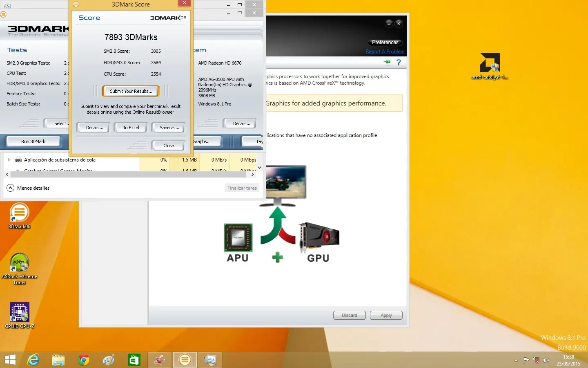Click 'Feature Tests:' in Tests list
The image size is (588, 368).
pos(21,94)
